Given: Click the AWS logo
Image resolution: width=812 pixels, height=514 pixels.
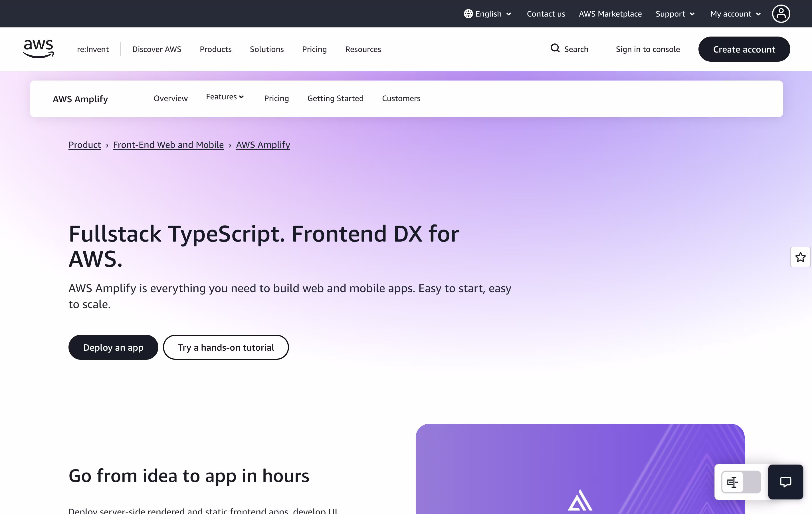Looking at the screenshot, I should pos(39,49).
